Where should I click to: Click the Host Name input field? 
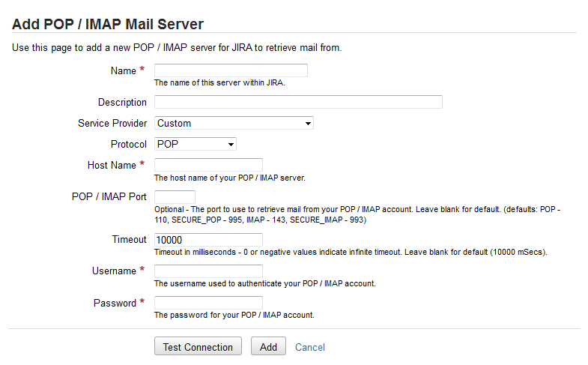pos(208,165)
